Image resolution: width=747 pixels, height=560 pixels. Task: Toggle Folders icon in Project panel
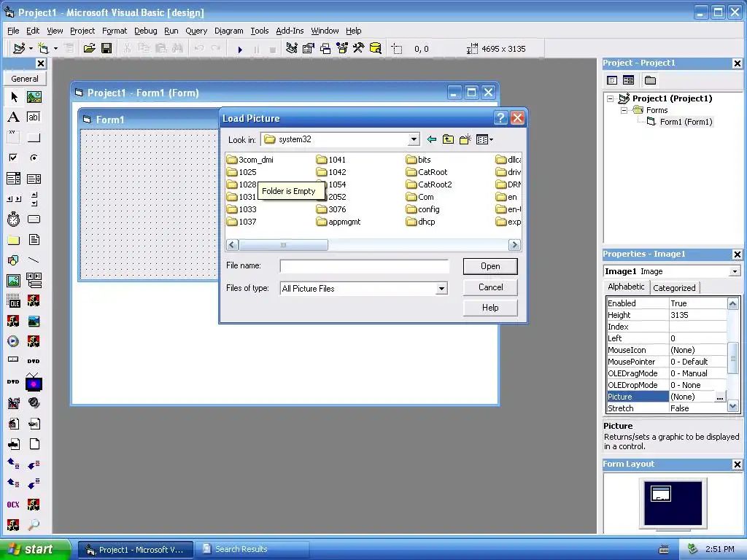650,80
